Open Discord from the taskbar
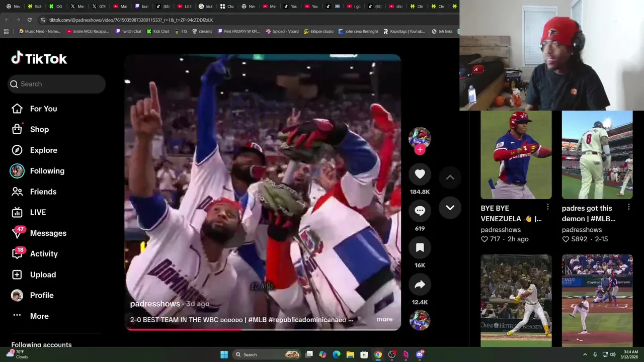Viewport: 644px width, 362px height. pos(420,354)
